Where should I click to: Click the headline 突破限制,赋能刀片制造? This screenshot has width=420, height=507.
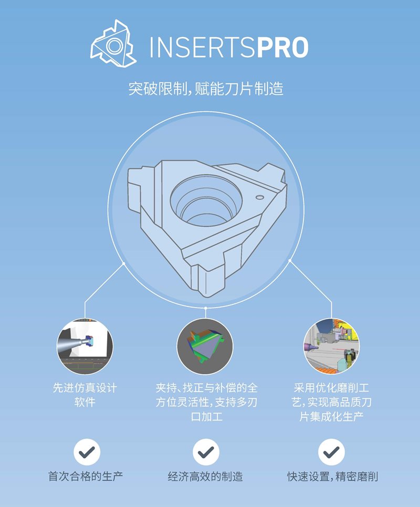click(206, 88)
